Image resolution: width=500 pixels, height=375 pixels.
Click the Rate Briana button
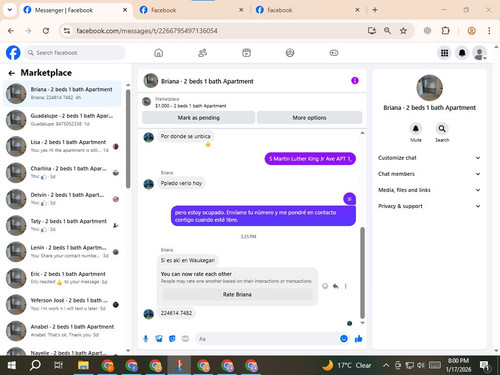coord(237,294)
